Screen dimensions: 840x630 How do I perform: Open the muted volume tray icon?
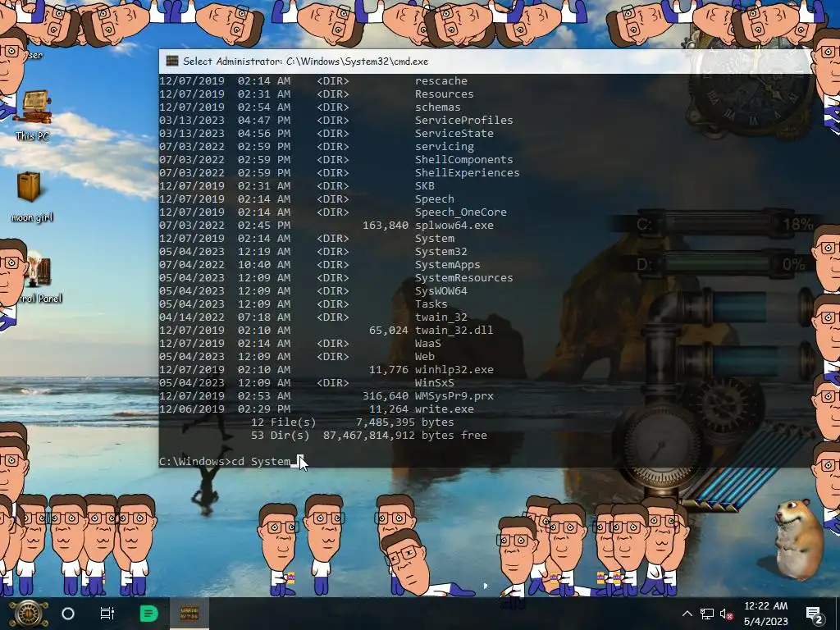(727, 614)
